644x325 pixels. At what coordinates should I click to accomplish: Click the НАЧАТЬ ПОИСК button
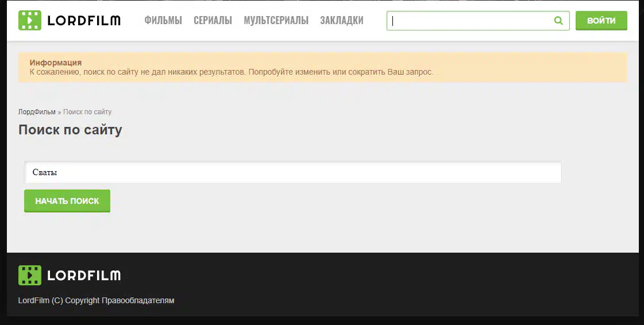67,201
